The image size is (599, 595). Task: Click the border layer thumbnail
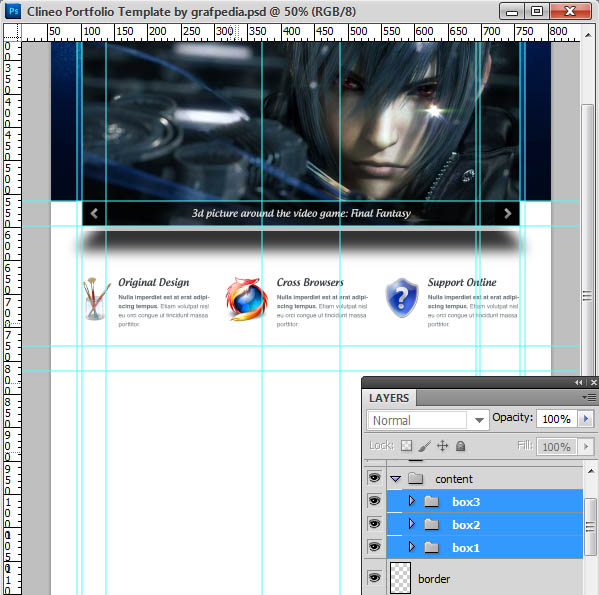coord(400,578)
